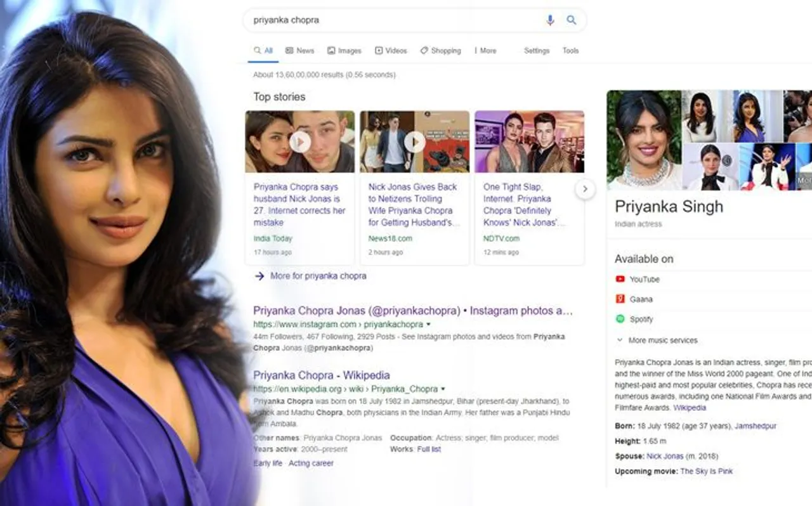The width and height of the screenshot is (812, 506).
Task: Open 'Priyanka Chopra says husband Nick Jonas' story
Action: tap(299, 205)
